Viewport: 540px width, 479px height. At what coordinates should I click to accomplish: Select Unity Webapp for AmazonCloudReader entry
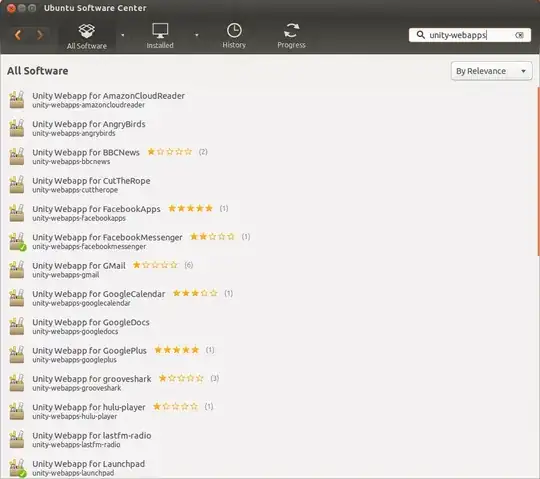tap(108, 100)
